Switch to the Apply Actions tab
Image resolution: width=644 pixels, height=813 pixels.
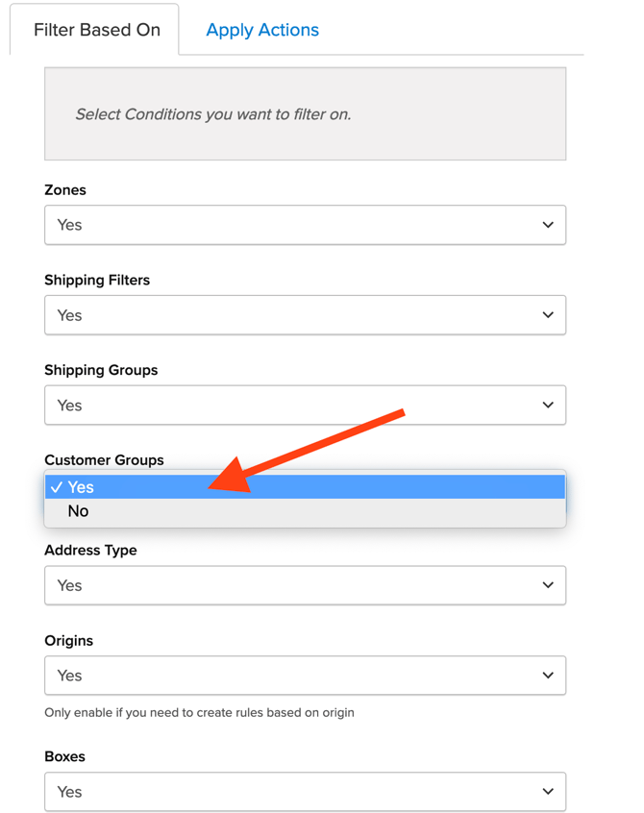pyautogui.click(x=261, y=30)
